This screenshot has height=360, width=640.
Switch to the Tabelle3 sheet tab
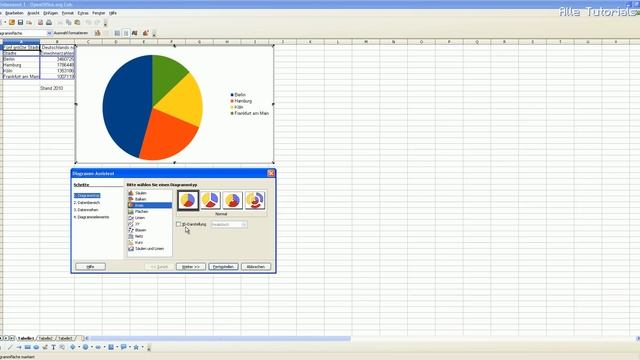point(65,338)
